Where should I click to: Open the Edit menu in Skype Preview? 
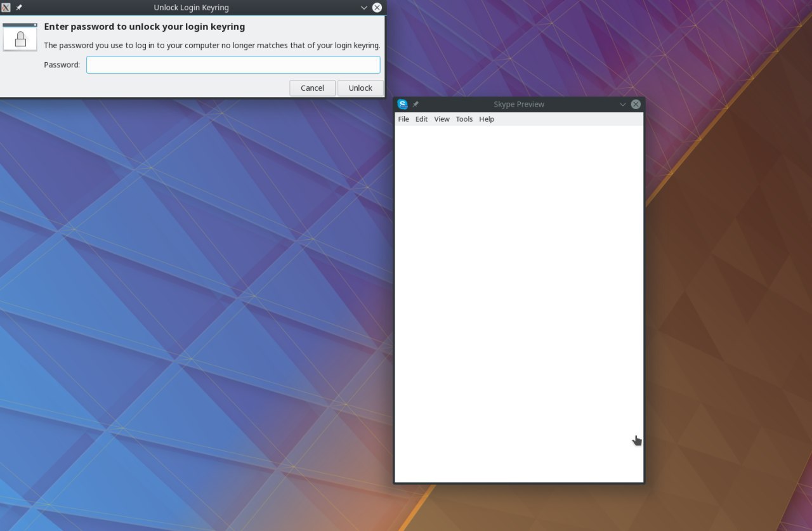coord(421,119)
